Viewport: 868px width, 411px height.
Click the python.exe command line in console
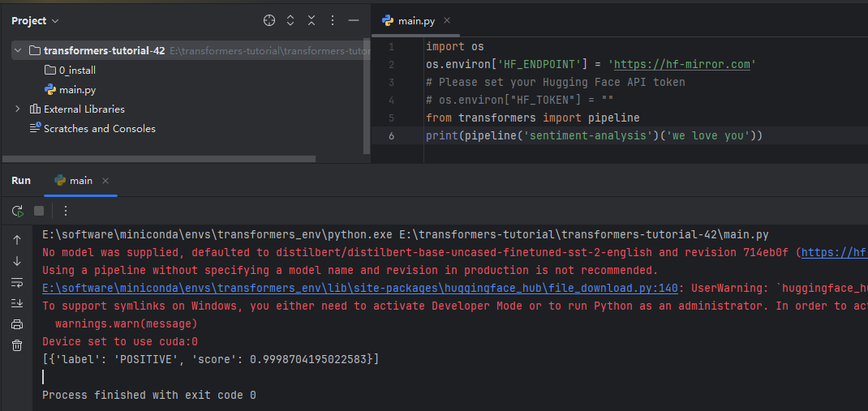point(406,234)
